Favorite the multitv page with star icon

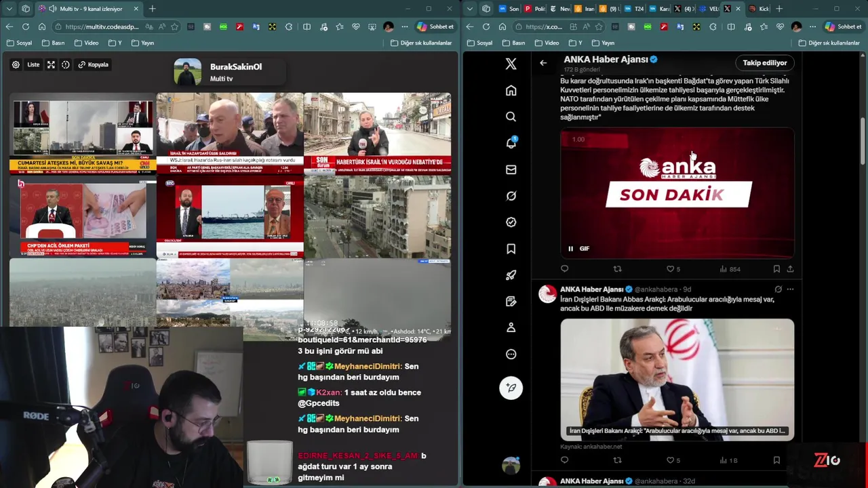click(x=175, y=27)
